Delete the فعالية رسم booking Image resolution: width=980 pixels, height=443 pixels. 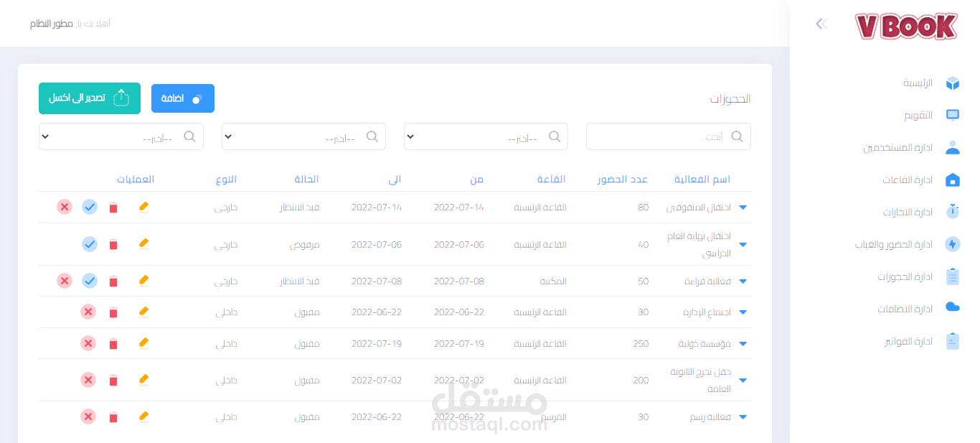coord(113,417)
